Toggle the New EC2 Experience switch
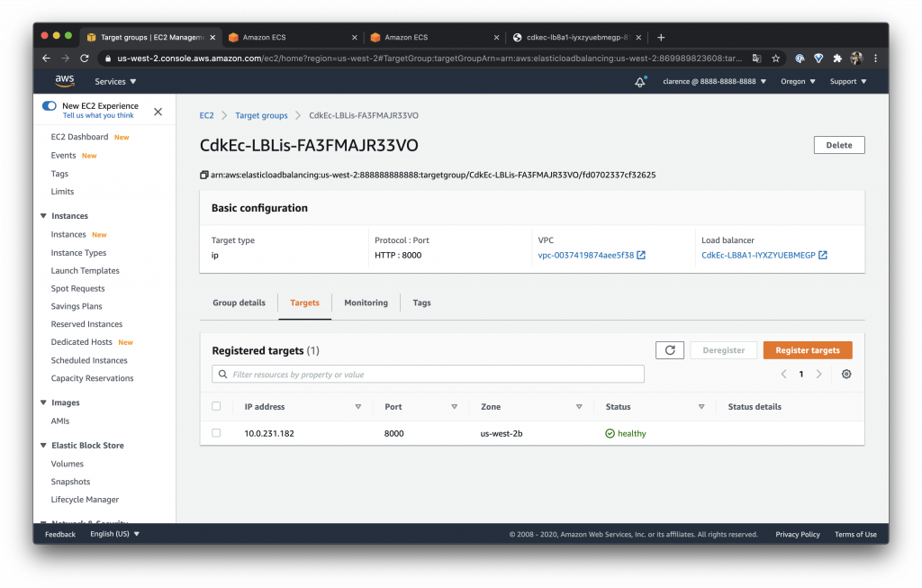 [x=50, y=106]
